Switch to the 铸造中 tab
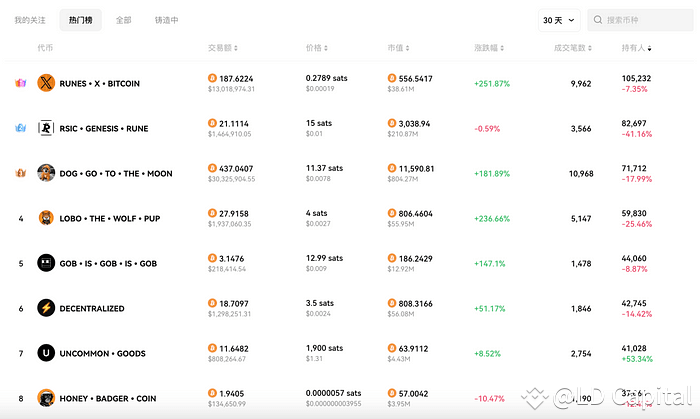Viewport: 700px width, 419px height. [x=167, y=20]
